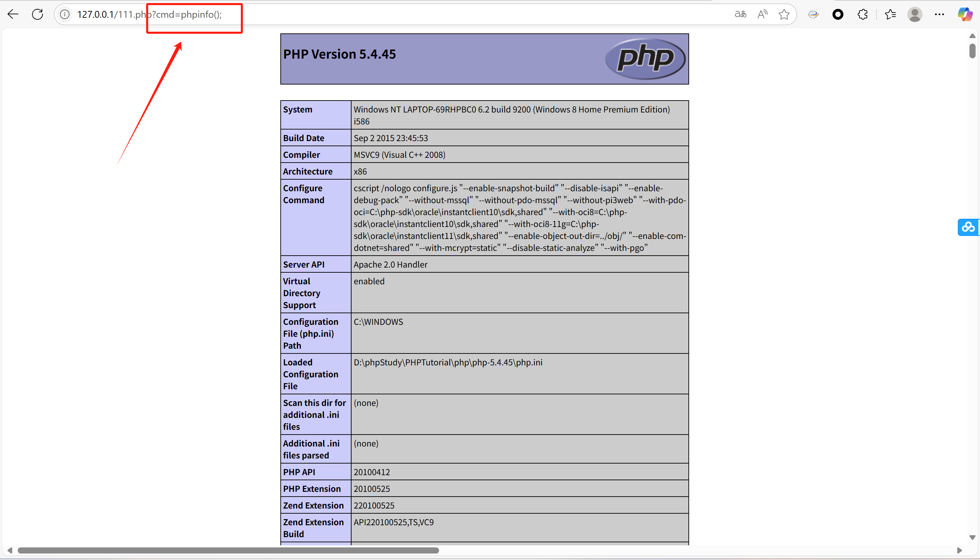Activate the Read aloud icon

click(x=762, y=15)
